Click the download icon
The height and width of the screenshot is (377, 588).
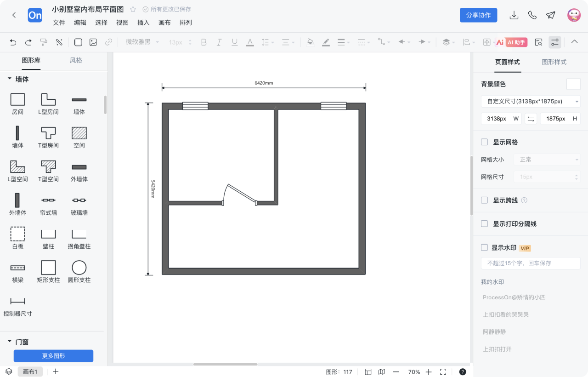tap(514, 15)
